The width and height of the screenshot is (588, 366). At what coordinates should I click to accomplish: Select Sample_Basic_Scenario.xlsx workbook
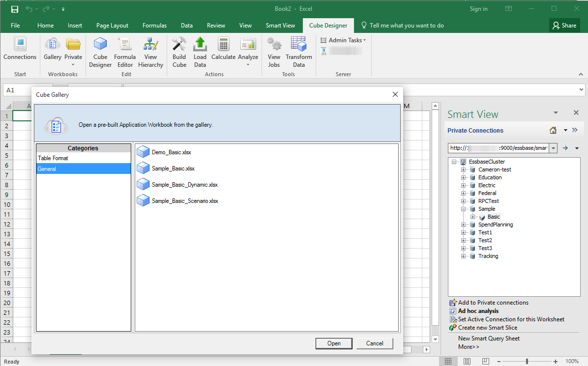[185, 201]
